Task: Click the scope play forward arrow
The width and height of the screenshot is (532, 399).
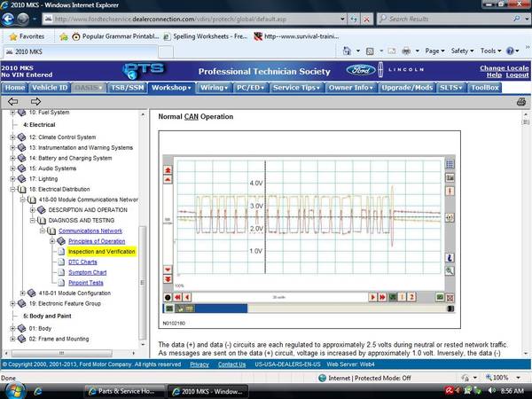Action: point(372,297)
